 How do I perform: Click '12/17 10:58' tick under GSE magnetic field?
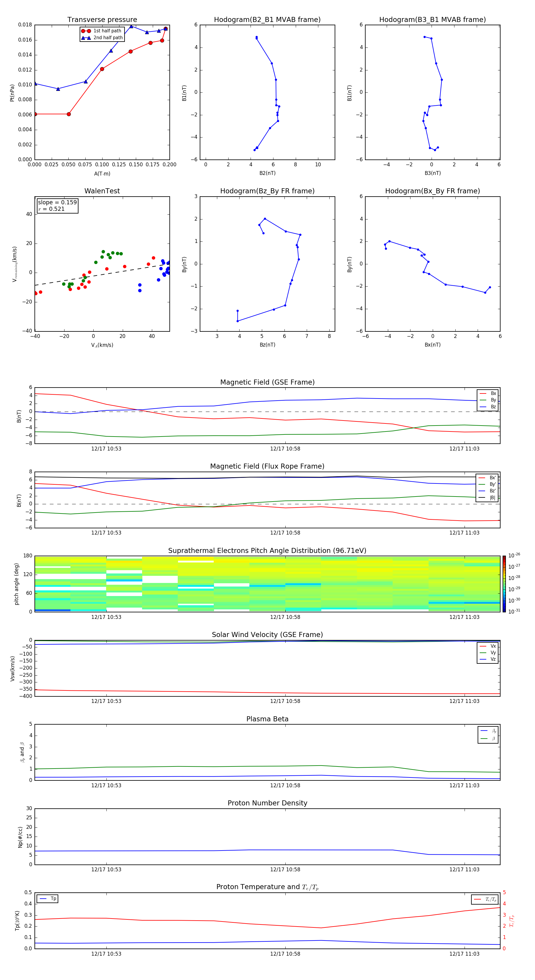pos(285,449)
